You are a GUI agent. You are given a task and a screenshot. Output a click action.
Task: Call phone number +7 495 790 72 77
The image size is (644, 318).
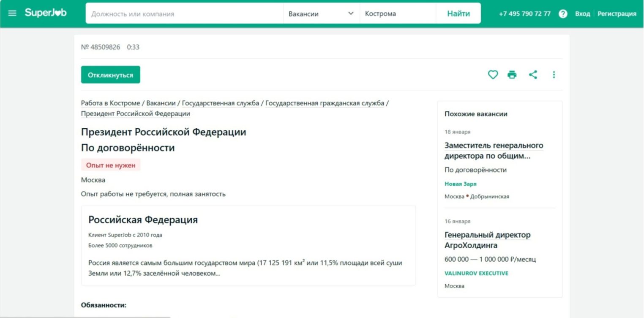[x=525, y=14]
